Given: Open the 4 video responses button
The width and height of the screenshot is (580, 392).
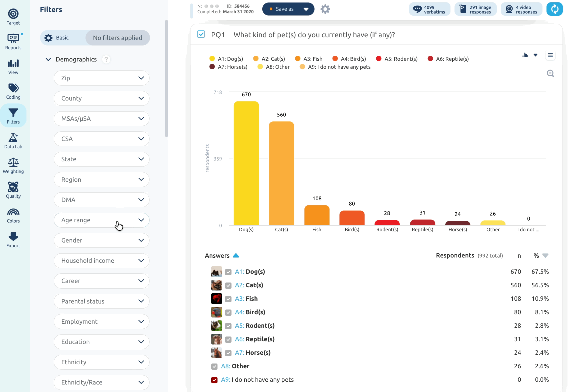Looking at the screenshot, I should pyautogui.click(x=521, y=9).
